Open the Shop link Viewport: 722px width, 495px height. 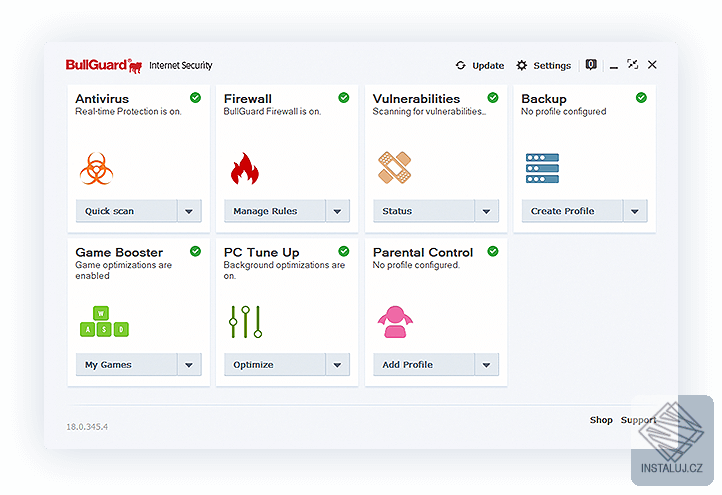[x=601, y=419]
